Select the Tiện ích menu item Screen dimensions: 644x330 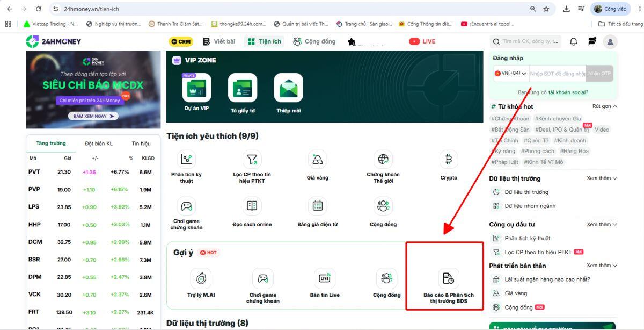[265, 41]
